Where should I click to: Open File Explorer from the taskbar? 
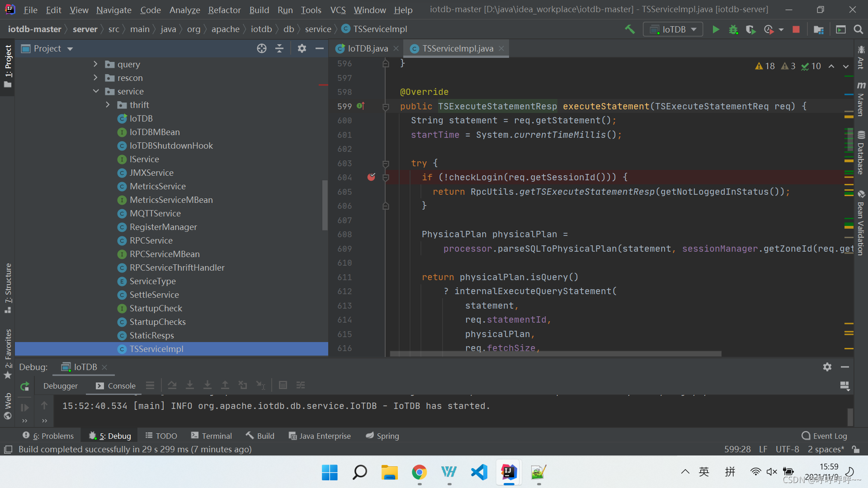point(389,472)
